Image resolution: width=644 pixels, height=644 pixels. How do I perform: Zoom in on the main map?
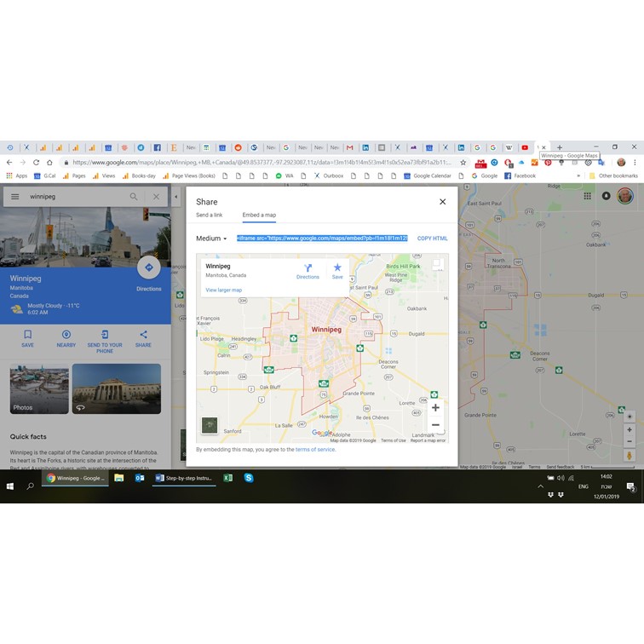click(x=630, y=429)
